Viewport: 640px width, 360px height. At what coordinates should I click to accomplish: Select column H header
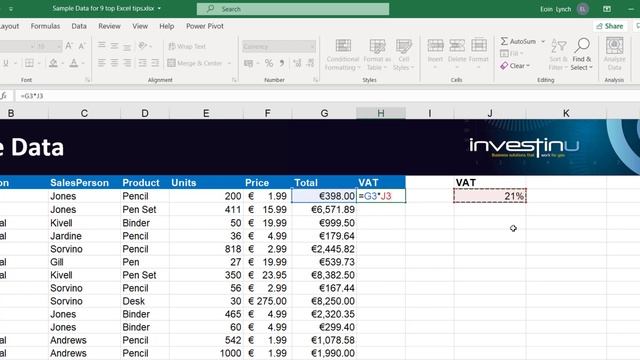coord(381,113)
